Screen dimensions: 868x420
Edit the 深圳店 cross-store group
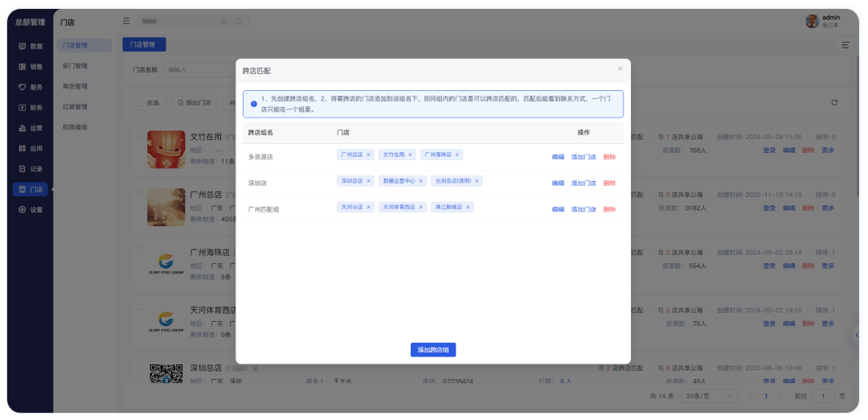[x=558, y=183]
